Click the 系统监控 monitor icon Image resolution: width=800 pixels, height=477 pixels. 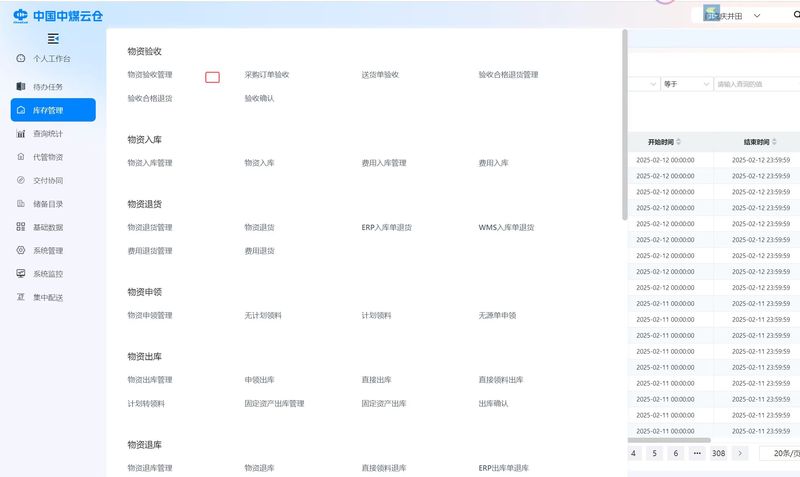[20, 273]
